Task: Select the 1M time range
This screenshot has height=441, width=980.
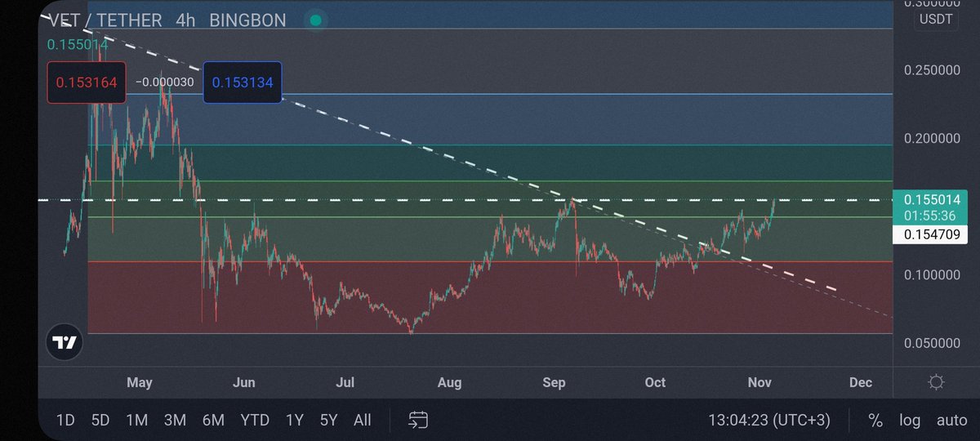Action: pyautogui.click(x=137, y=421)
